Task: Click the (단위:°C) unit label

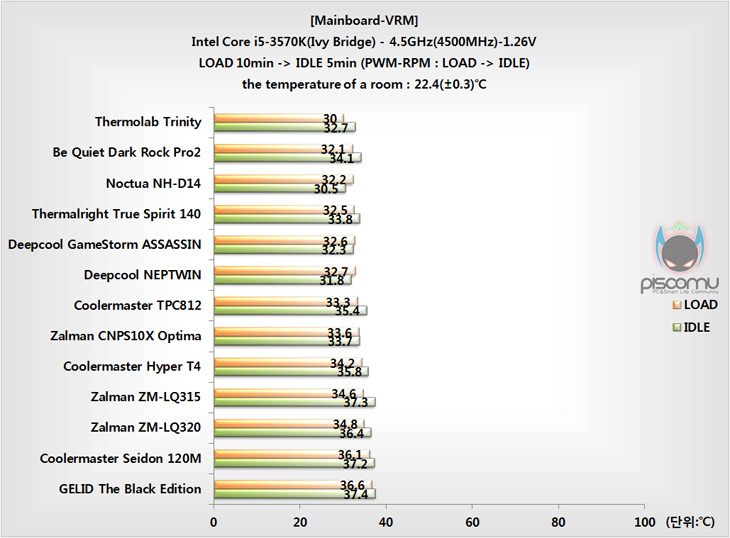Action: tap(690, 522)
